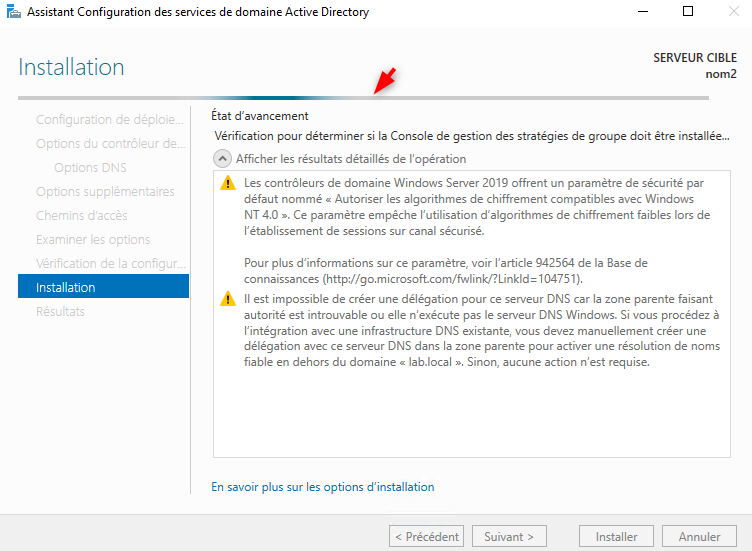Minimize the wizard window
752x551 pixels.
coord(643,12)
